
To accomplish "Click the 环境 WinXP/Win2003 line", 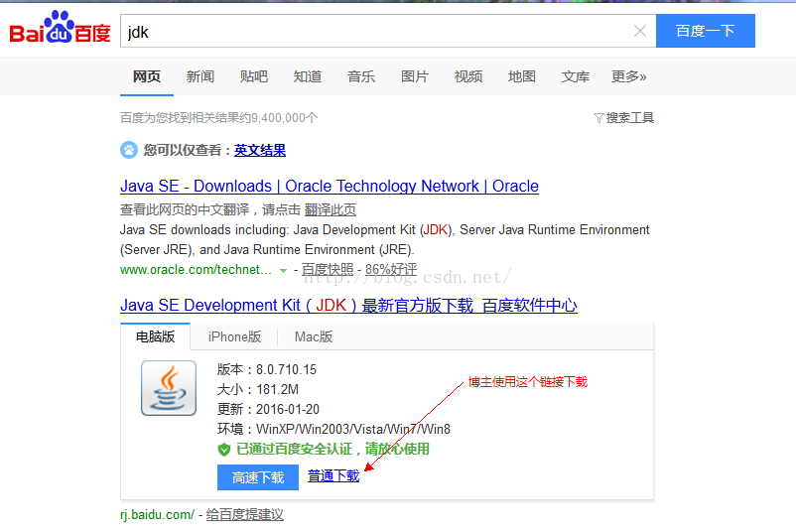I will tap(334, 429).
